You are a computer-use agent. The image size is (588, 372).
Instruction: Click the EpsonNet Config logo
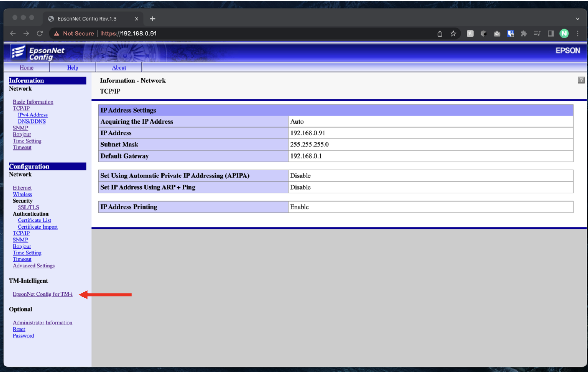pyautogui.click(x=37, y=53)
